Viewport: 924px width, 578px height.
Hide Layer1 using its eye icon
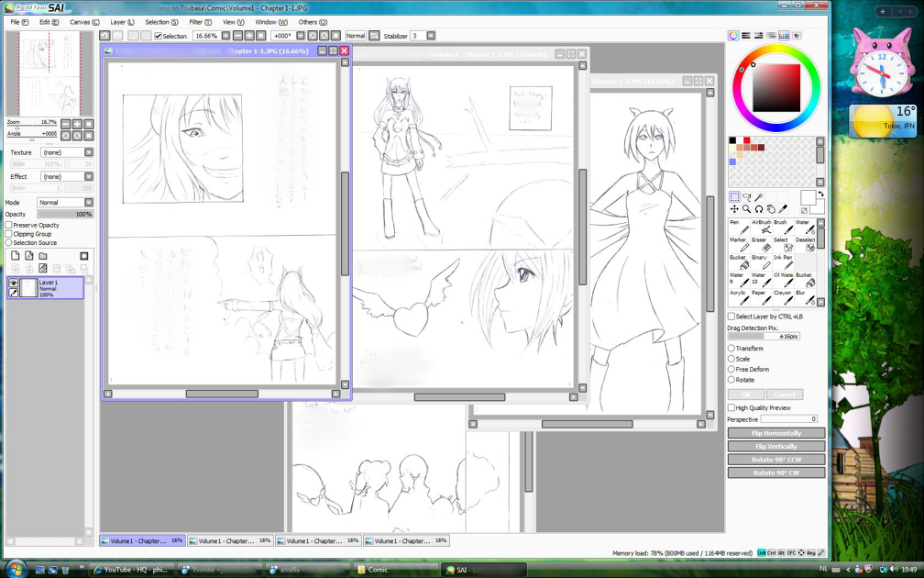[x=14, y=283]
